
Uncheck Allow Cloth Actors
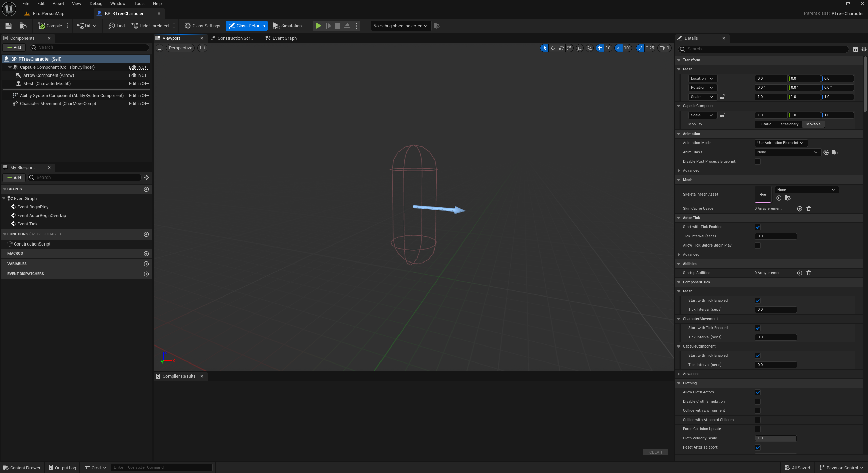[758, 392]
